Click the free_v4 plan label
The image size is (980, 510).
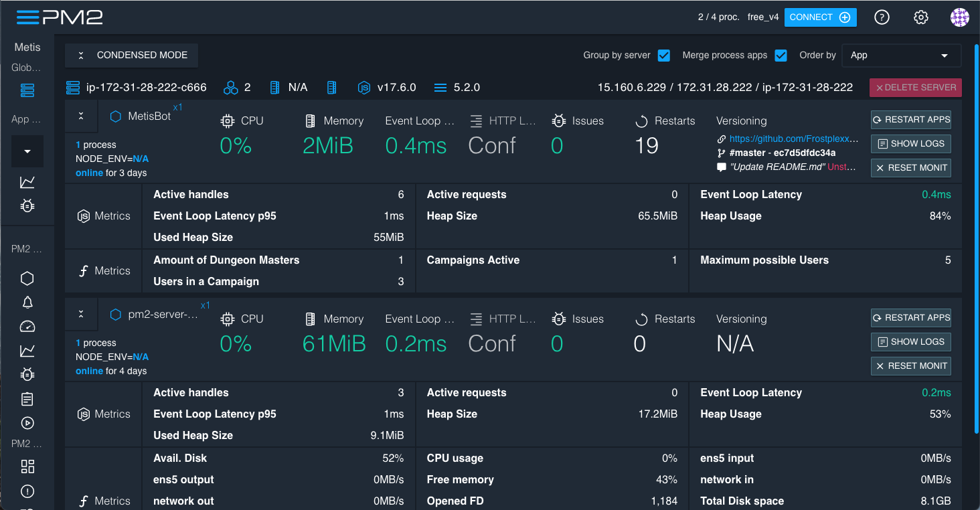pyautogui.click(x=763, y=17)
